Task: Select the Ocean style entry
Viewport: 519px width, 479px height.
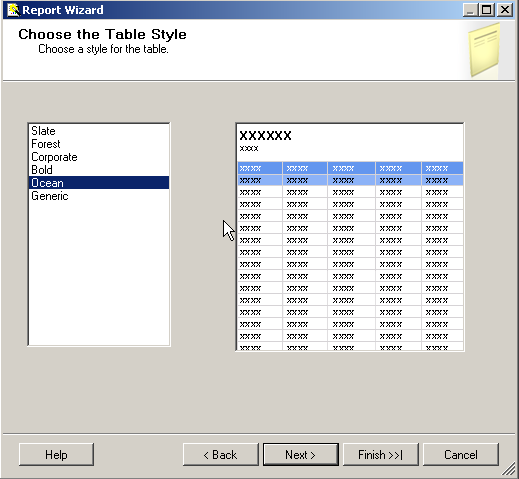Action: pyautogui.click(x=99, y=183)
